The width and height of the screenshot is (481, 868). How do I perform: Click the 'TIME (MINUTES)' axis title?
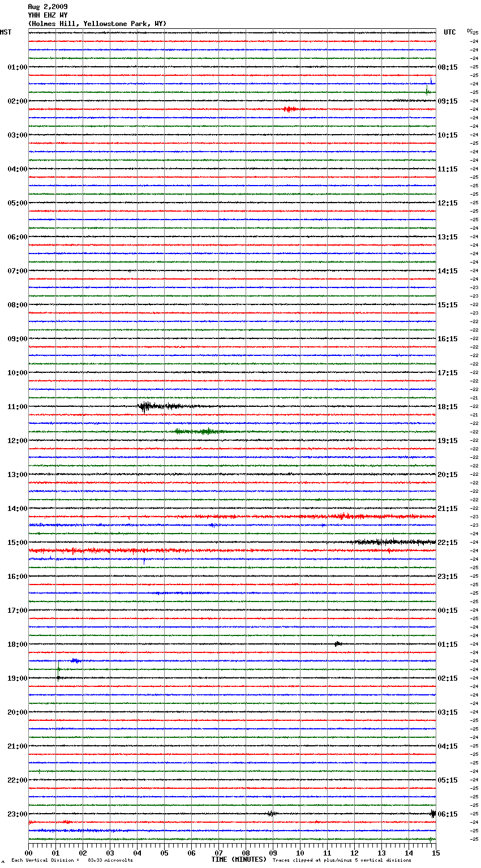coord(239,860)
